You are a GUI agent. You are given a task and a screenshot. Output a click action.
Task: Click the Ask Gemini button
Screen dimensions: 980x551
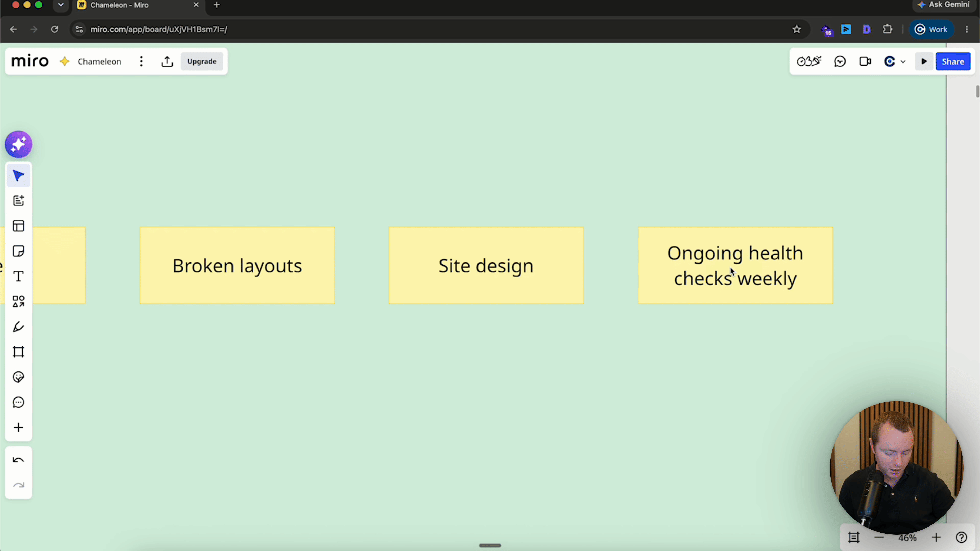pos(944,5)
